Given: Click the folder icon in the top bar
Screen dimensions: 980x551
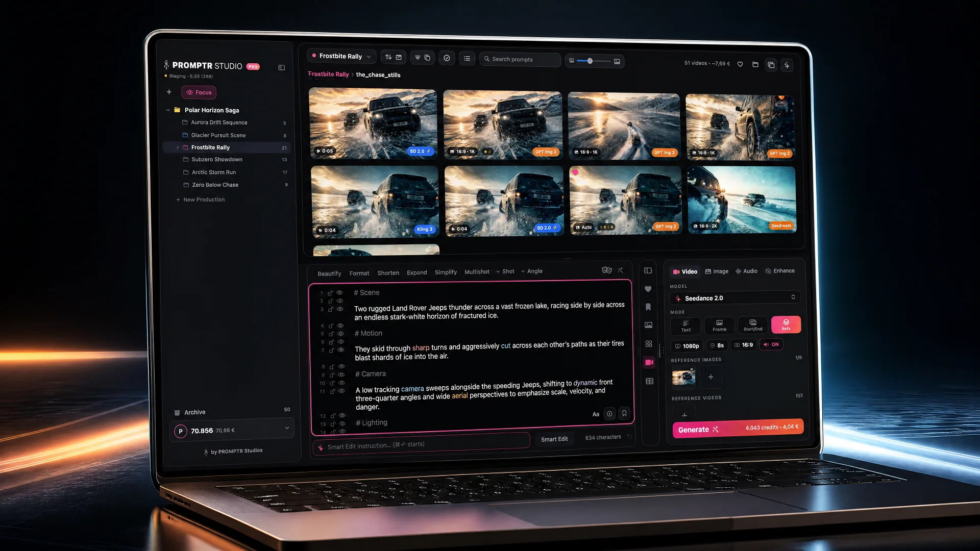Looking at the screenshot, I should point(755,64).
